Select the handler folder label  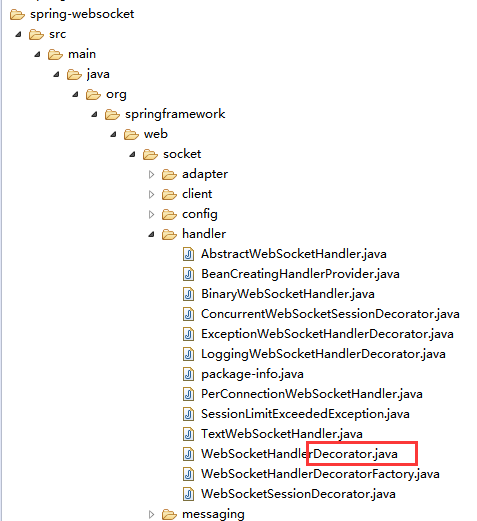(x=204, y=234)
